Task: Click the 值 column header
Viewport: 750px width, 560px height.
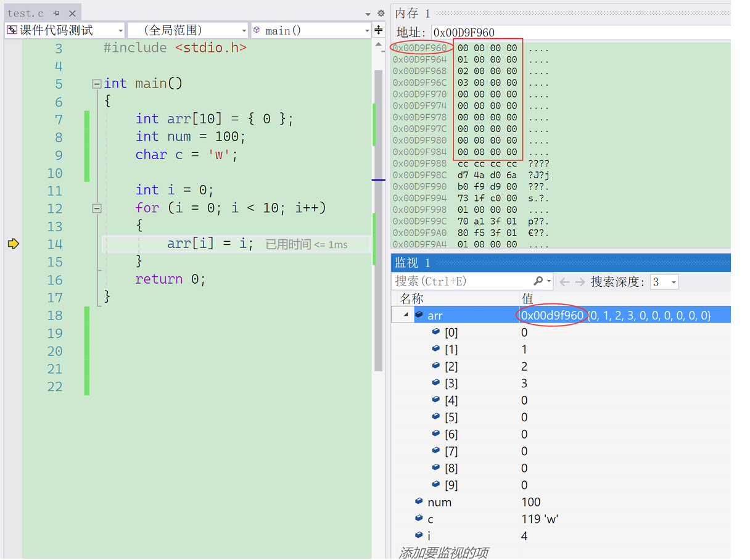Action: click(527, 299)
